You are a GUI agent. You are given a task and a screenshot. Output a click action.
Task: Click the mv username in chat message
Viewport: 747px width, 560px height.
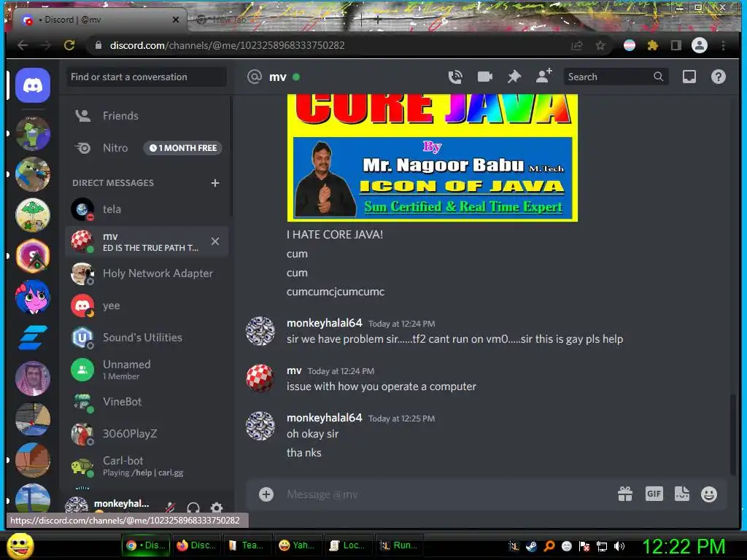pyautogui.click(x=294, y=370)
